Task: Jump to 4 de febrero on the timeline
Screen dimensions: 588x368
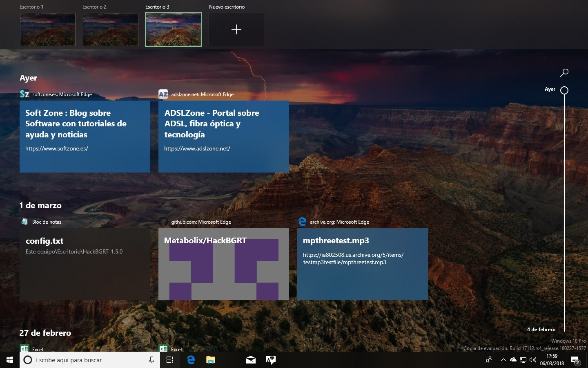Action: (x=541, y=330)
